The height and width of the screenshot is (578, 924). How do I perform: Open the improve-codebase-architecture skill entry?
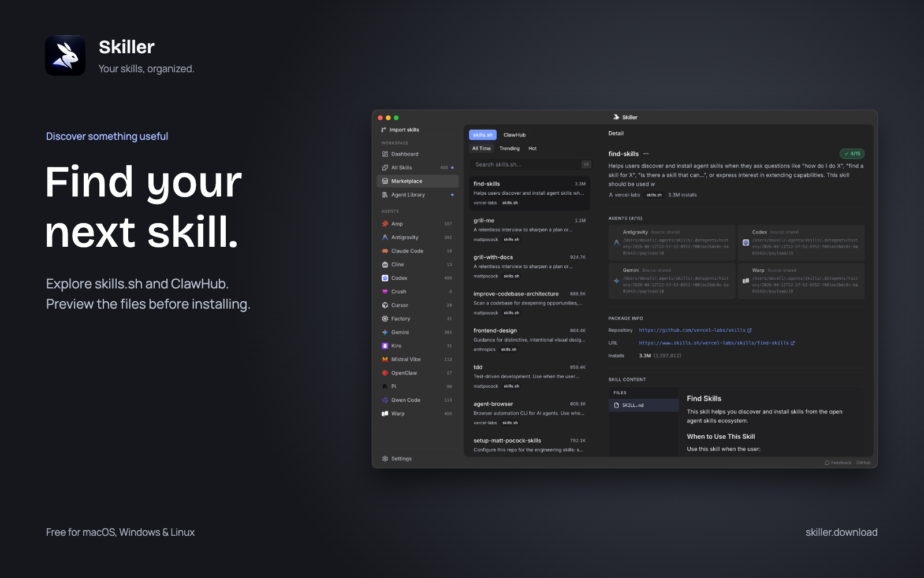point(530,303)
